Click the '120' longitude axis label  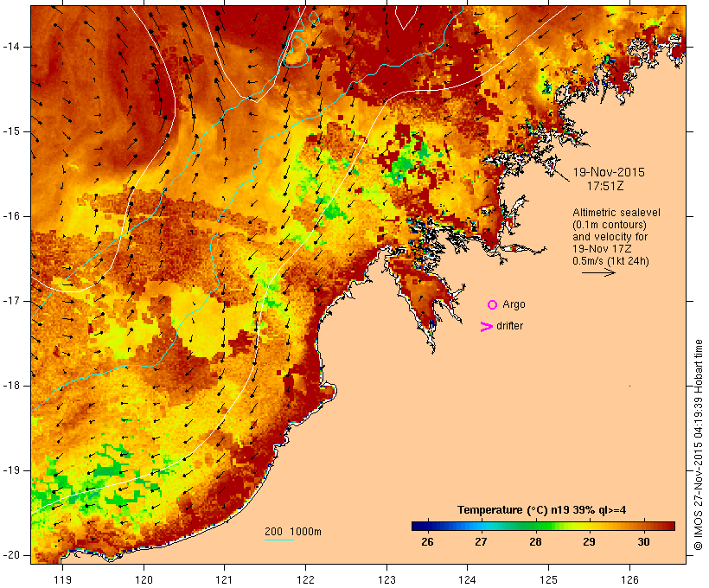point(144,580)
